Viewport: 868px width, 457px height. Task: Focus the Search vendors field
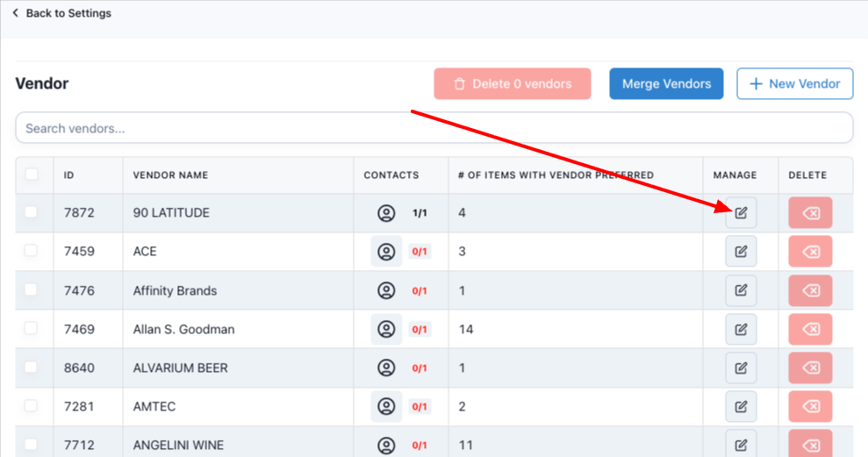434,128
